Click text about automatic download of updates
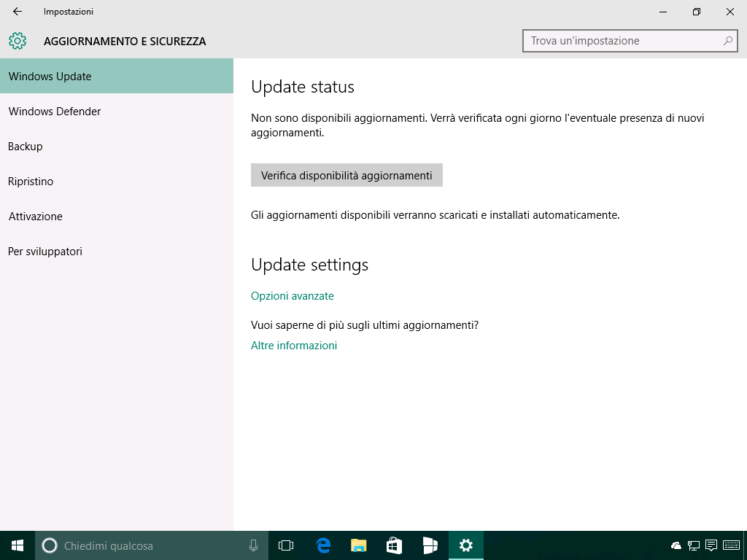The image size is (747, 560). coord(435,215)
